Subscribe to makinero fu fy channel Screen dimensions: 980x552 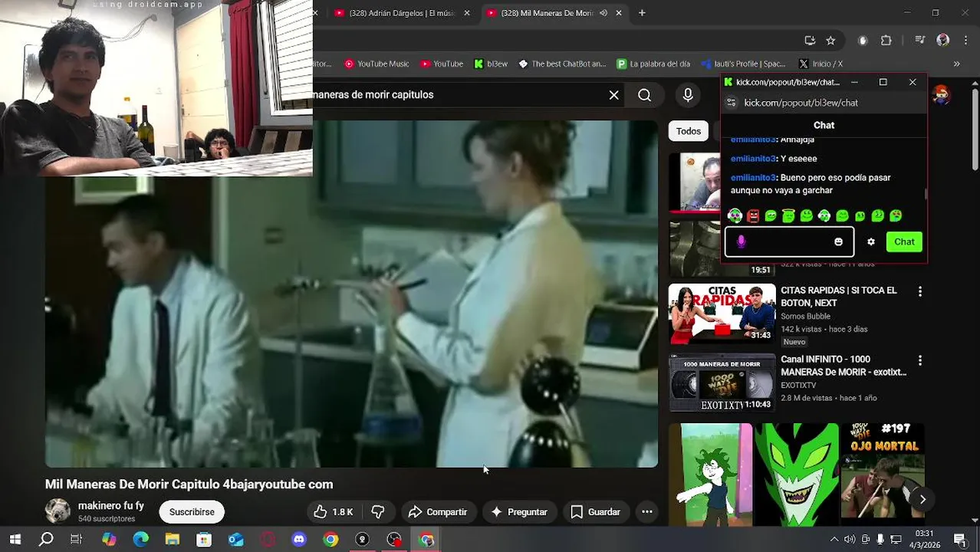192,512
